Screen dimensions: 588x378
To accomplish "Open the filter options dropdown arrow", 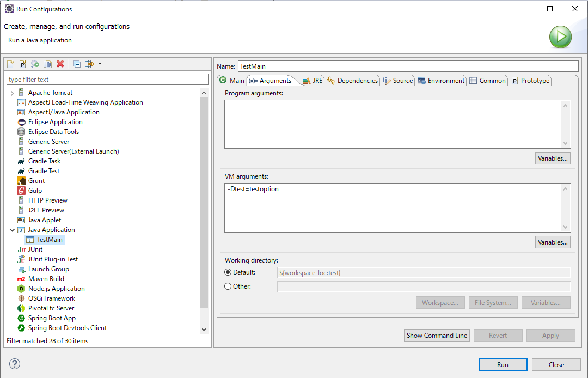I will tap(100, 64).
